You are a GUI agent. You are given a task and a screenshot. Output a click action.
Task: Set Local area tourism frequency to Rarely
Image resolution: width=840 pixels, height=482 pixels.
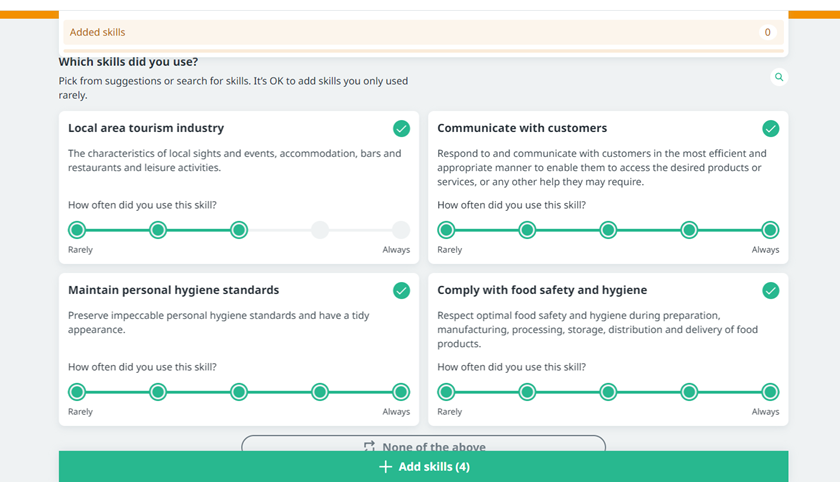[x=77, y=230]
